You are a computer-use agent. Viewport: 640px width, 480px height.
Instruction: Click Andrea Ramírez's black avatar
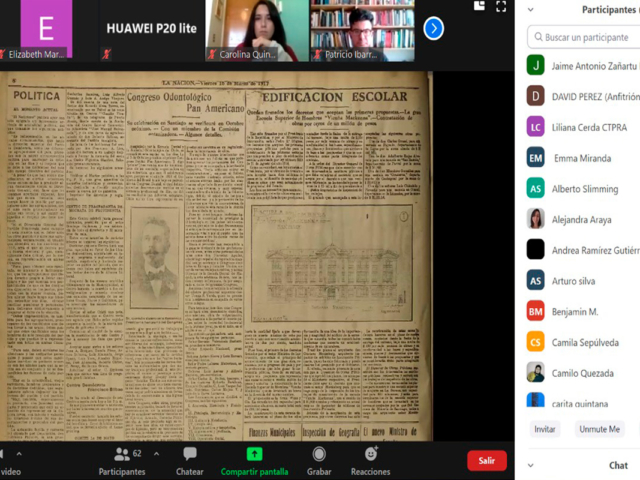(x=536, y=250)
